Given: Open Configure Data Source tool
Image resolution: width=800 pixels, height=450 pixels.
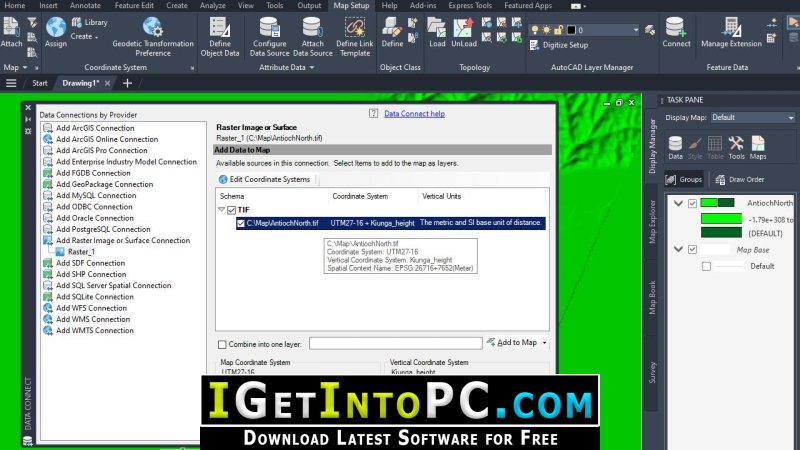Looking at the screenshot, I should tap(269, 37).
